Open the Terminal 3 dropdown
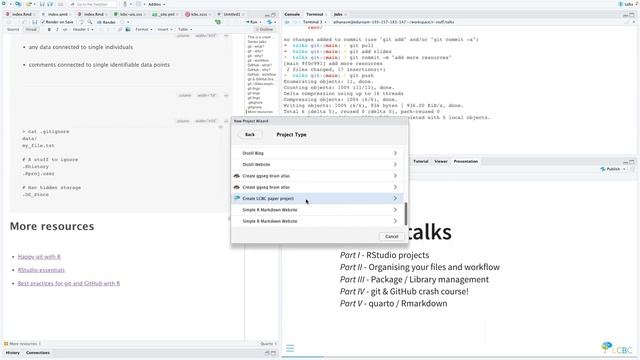Viewport: 640px width, 360px height. coord(314,22)
